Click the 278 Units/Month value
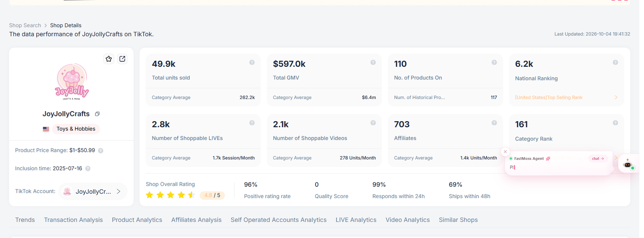644x238 pixels. (358, 158)
